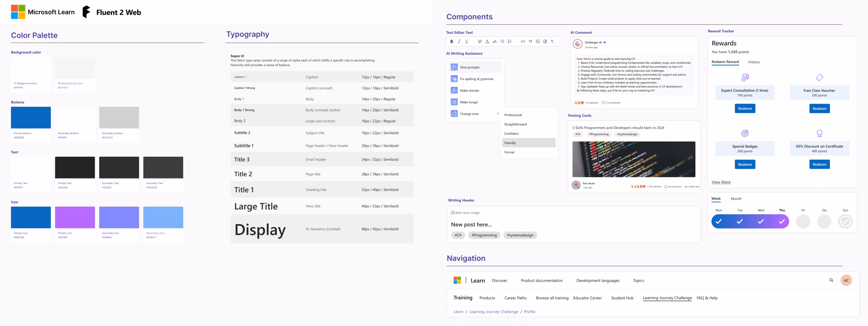
Task: Toggle the Mon check in week tracker
Action: coord(719,221)
